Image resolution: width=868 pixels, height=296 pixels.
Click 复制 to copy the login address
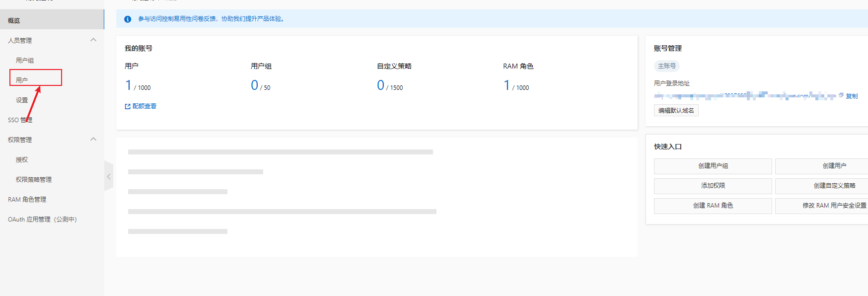852,96
